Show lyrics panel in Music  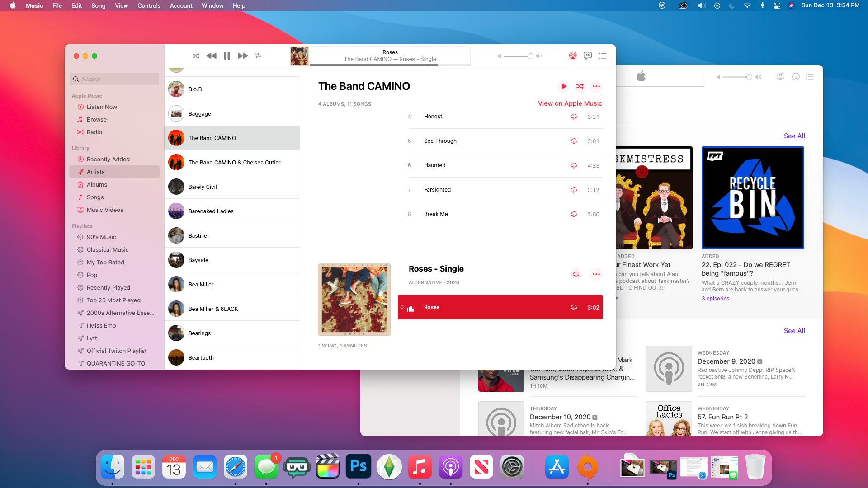(588, 56)
